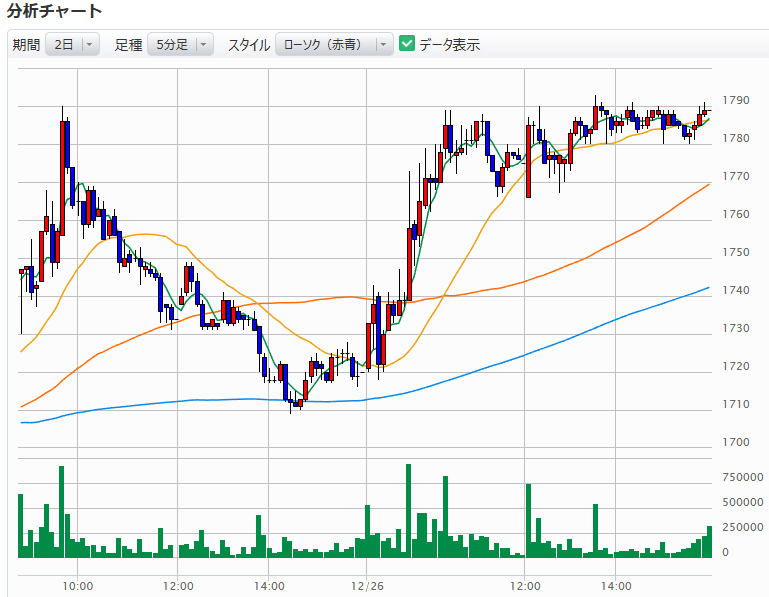Uncheck the データ表示 checkbox
The width and height of the screenshot is (769, 597).
pos(407,44)
